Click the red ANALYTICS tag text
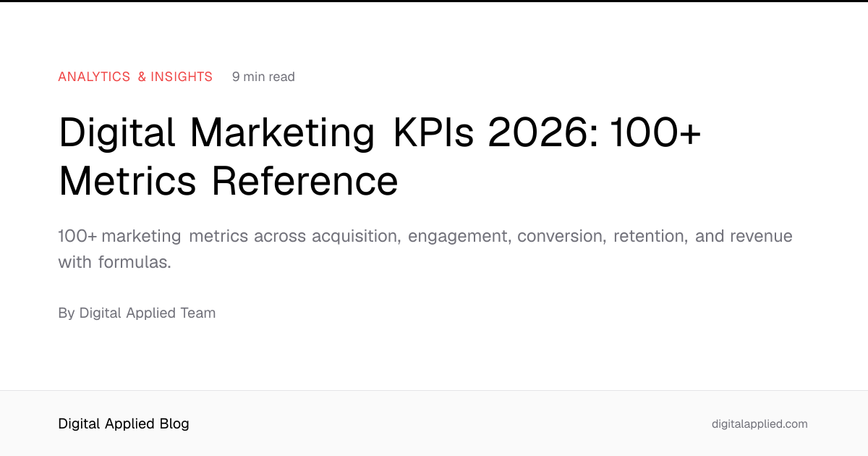Image resolution: width=868 pixels, height=456 pixels. coord(94,77)
